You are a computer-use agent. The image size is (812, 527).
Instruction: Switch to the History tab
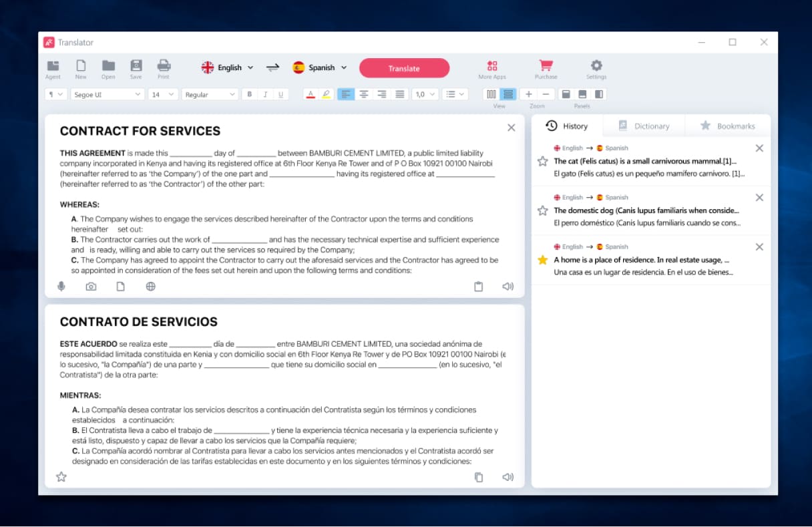568,126
